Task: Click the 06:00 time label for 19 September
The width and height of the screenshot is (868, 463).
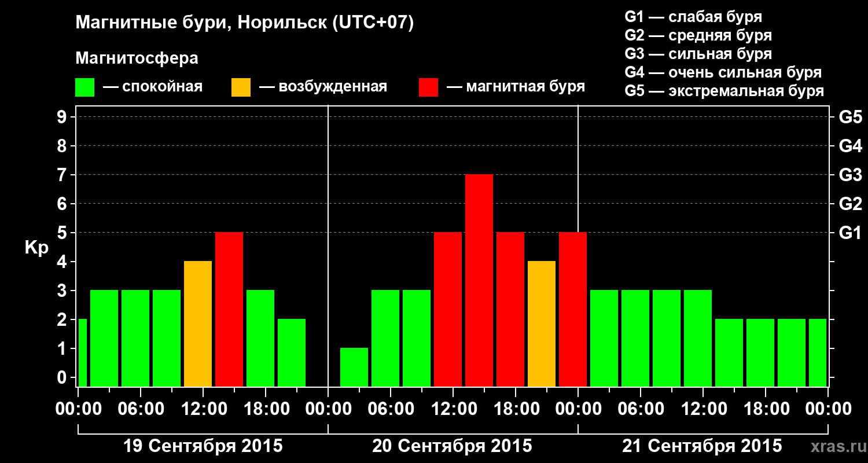Action: [x=141, y=409]
